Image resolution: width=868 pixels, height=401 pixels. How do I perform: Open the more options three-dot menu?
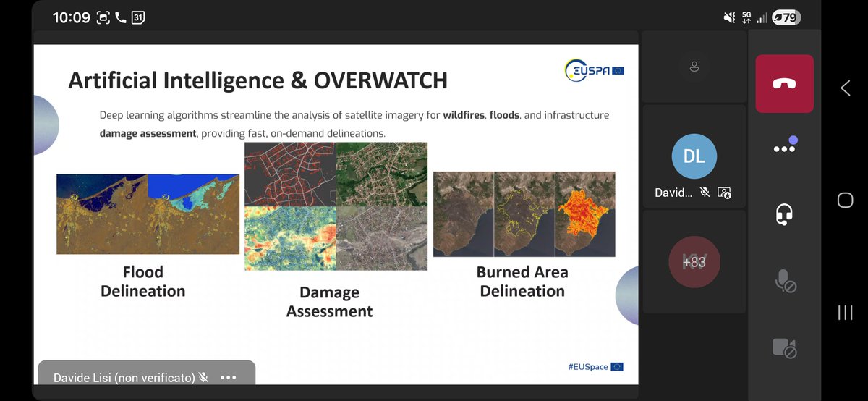tap(785, 148)
